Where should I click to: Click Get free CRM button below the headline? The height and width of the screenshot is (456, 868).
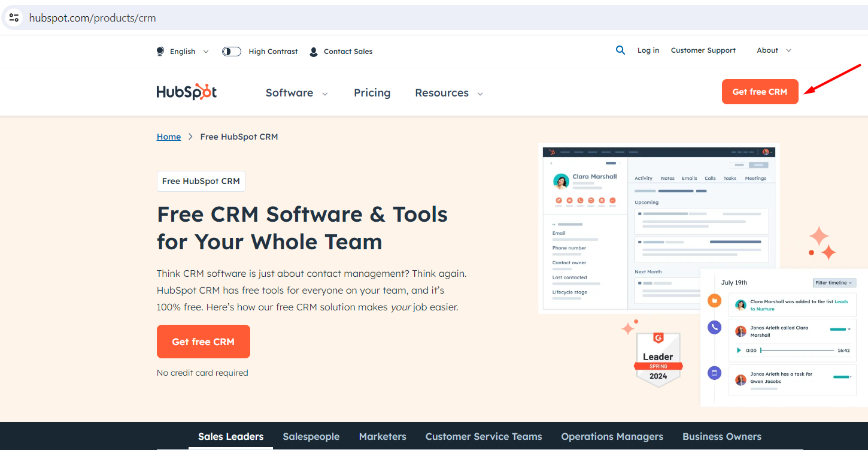pos(204,342)
